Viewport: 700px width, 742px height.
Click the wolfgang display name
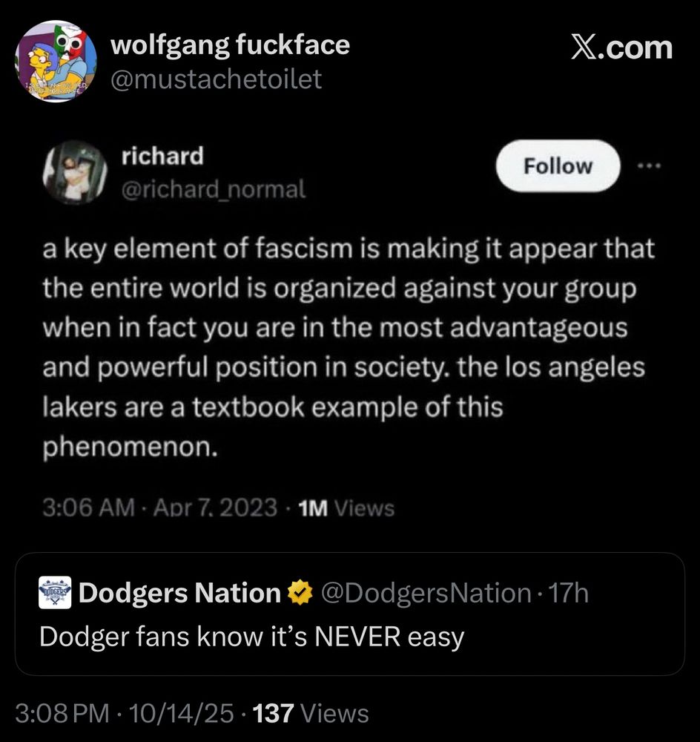[230, 46]
